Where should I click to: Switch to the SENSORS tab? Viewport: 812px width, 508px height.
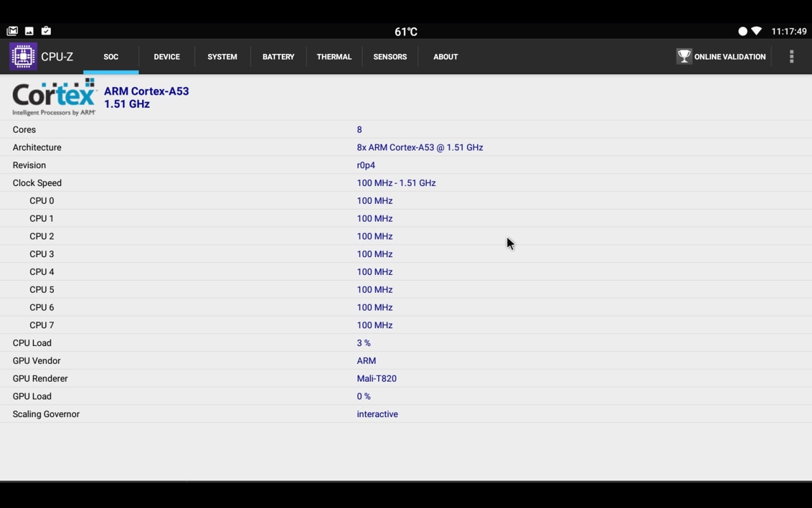point(390,57)
